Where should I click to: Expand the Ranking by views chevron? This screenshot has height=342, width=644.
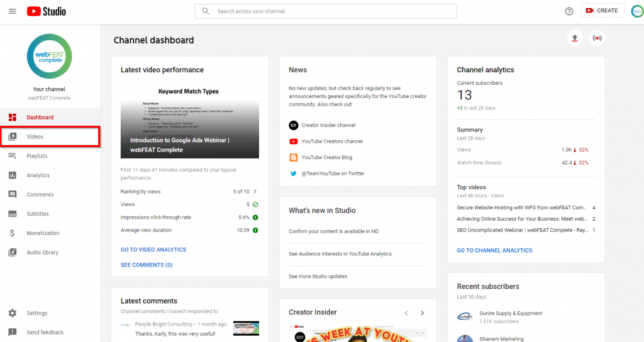(255, 192)
